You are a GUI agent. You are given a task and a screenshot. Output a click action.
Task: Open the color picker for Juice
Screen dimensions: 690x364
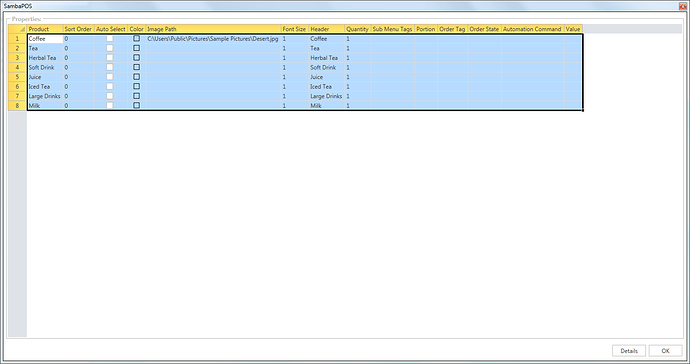pos(136,77)
